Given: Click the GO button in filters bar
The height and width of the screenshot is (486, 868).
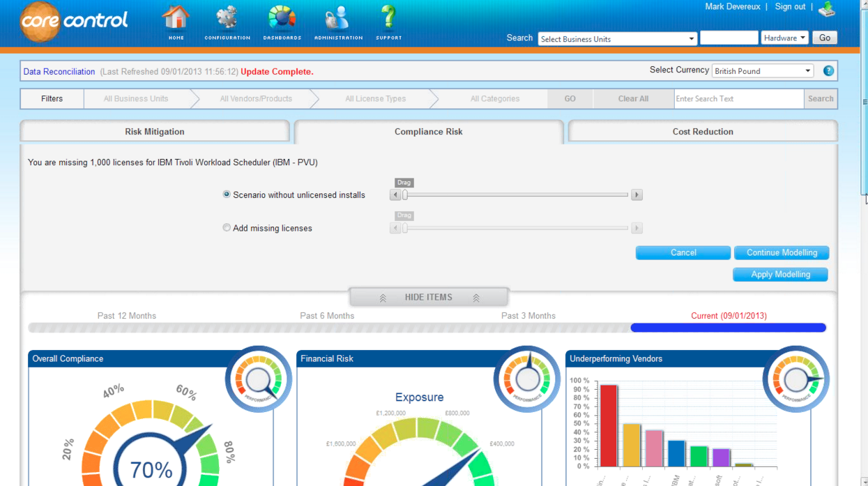Looking at the screenshot, I should coord(570,99).
